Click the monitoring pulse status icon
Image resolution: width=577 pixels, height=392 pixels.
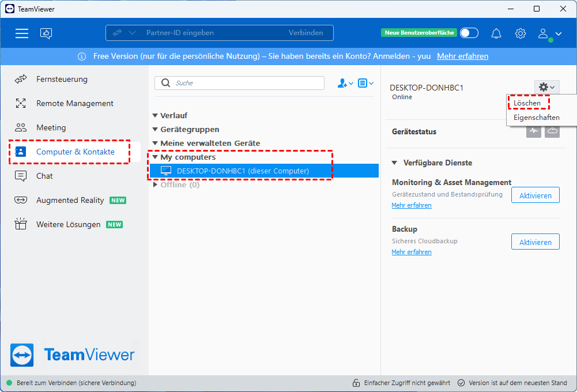pos(534,131)
